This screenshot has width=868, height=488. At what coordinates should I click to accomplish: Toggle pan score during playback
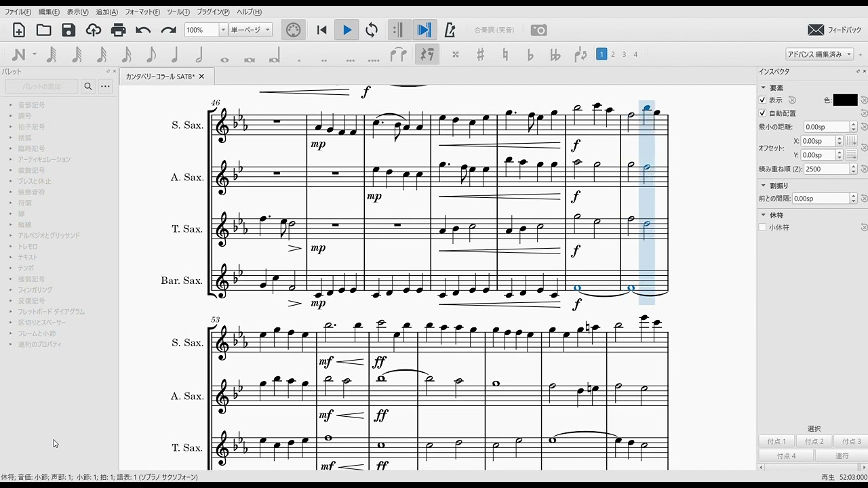(x=424, y=30)
